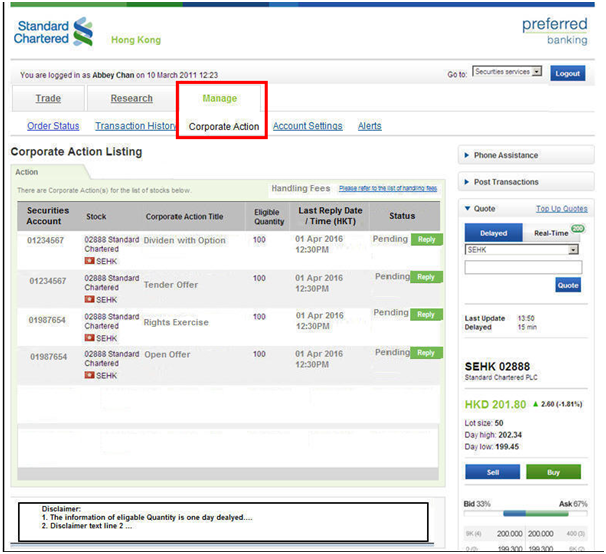The width and height of the screenshot is (606, 554).
Task: Click the green 200 badge on Real-Time tab
Action: (577, 228)
